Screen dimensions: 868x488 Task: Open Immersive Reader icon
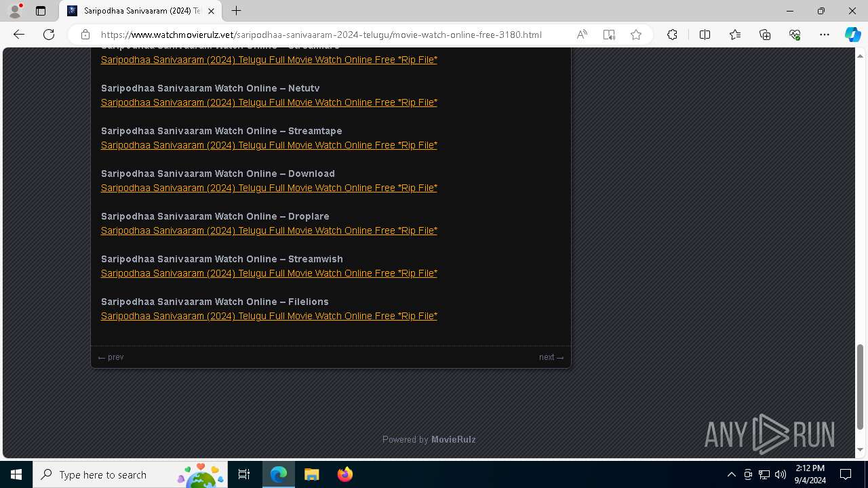(x=609, y=35)
